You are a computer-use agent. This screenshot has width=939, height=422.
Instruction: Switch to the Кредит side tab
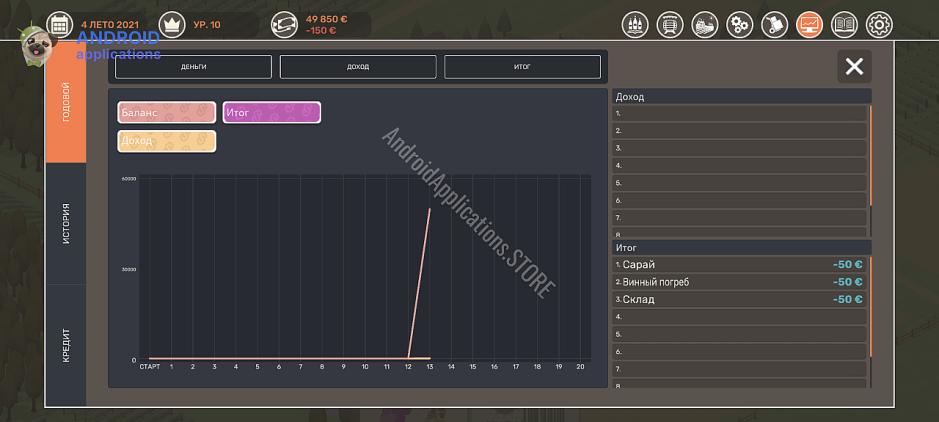point(66,345)
